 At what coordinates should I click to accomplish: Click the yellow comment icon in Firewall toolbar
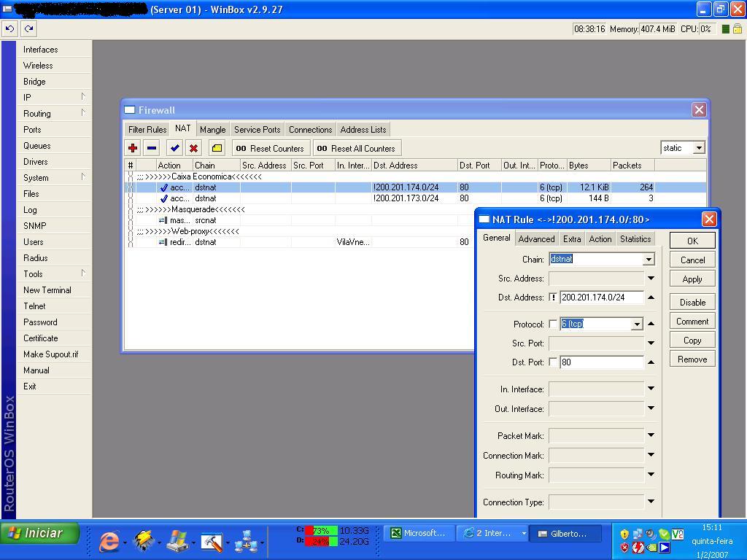(217, 148)
